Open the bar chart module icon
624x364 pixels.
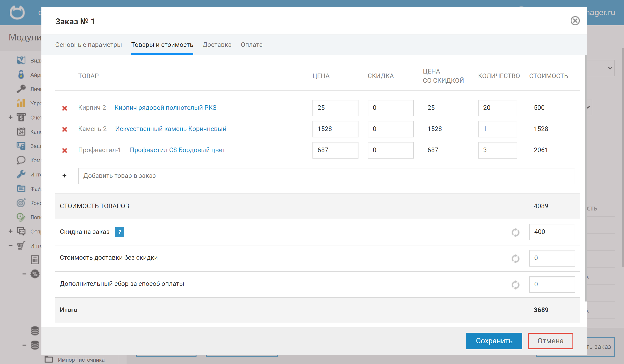point(21,103)
